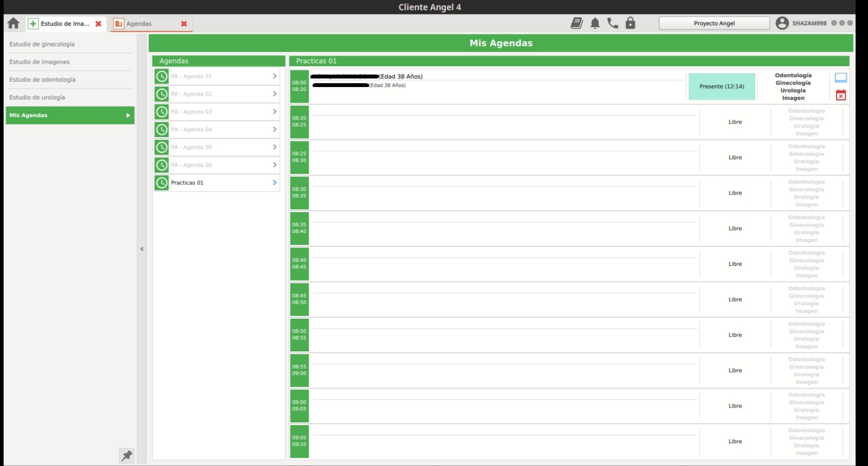
Task: Collapse the left sidebar arrow handle
Action: [142, 249]
